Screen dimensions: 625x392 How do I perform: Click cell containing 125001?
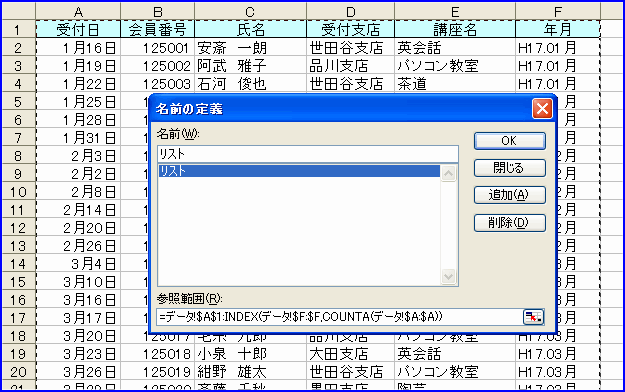tap(157, 47)
